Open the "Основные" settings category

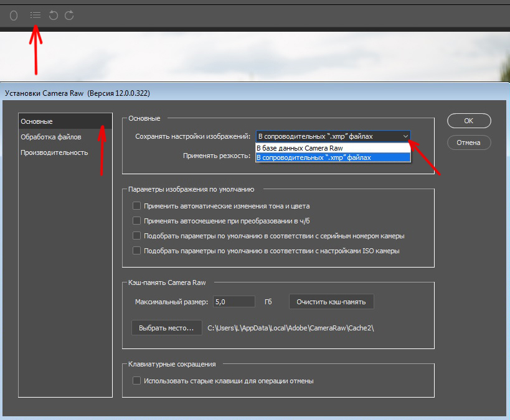click(37, 121)
